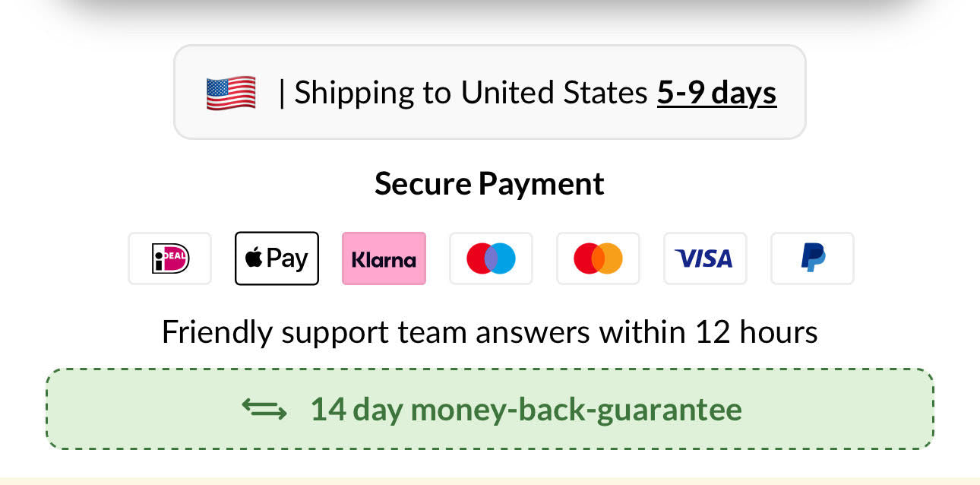Select the Mastercard red-orange circles icon
The image size is (980, 485).
598,258
